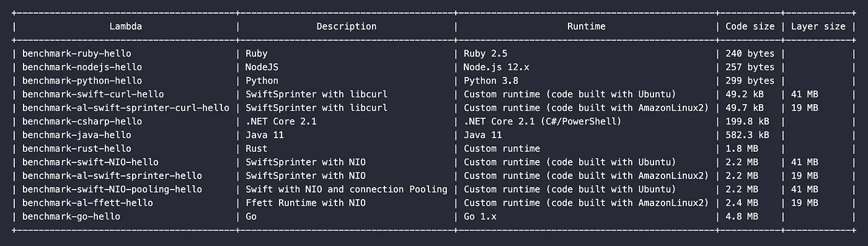Click 'Swift with NIO and connection Pooling' text

coord(347,189)
